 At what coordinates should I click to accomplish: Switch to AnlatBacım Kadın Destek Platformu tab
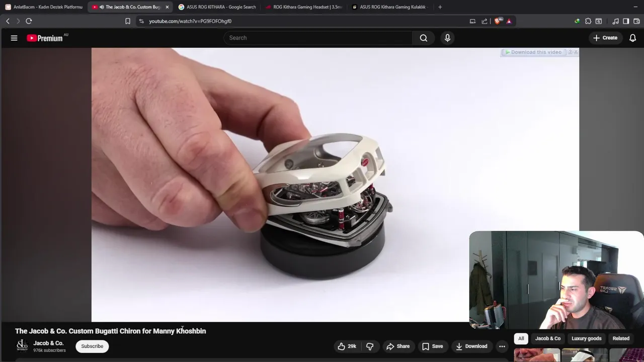[44, 7]
